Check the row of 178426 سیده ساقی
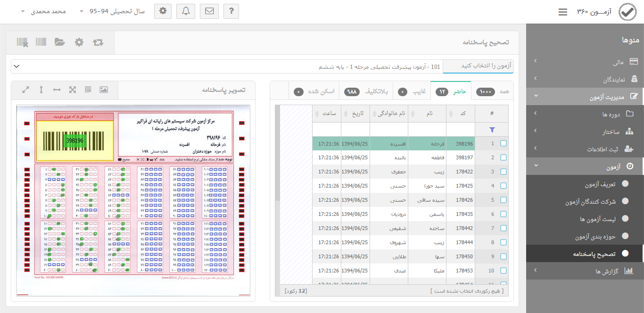The height and width of the screenshot is (313, 644). [x=504, y=200]
